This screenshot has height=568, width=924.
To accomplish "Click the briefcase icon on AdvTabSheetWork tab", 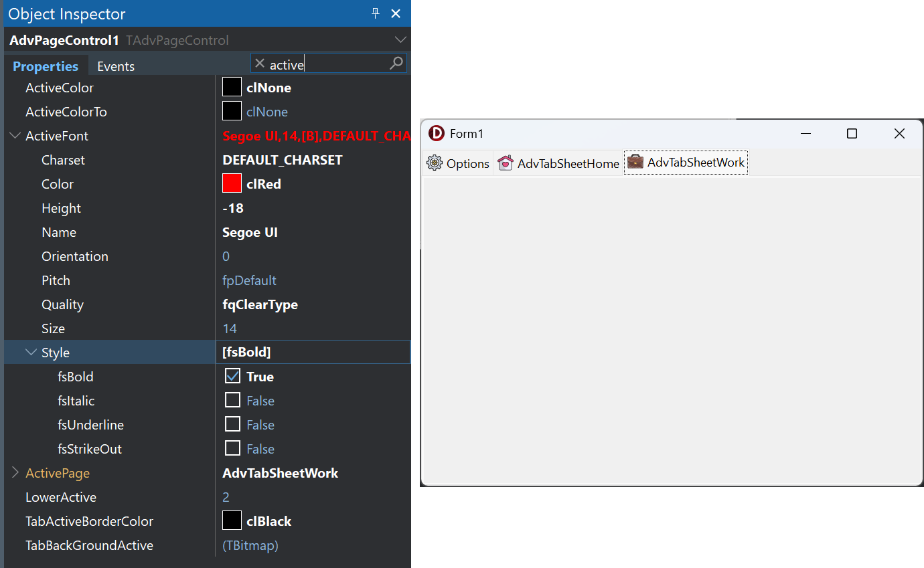I will click(635, 162).
